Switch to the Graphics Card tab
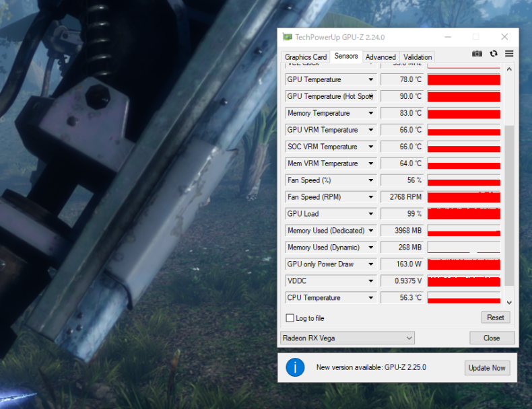Image resolution: width=532 pixels, height=409 pixels. tap(305, 57)
